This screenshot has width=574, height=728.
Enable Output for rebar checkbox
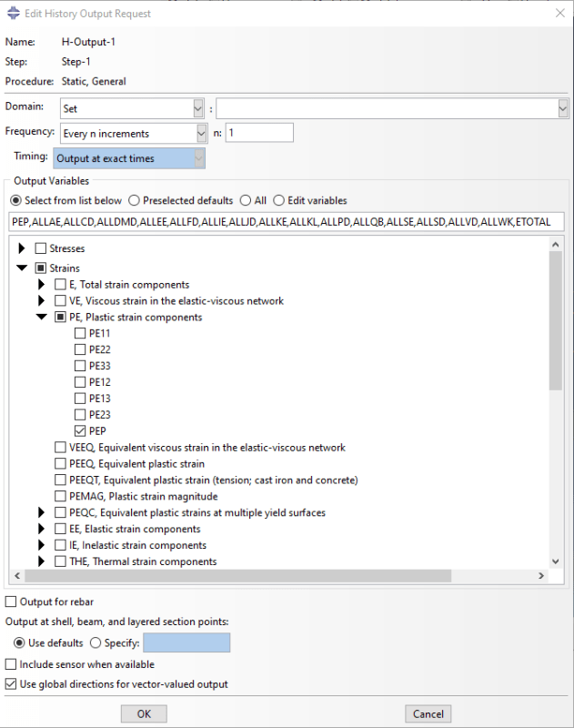(11, 602)
